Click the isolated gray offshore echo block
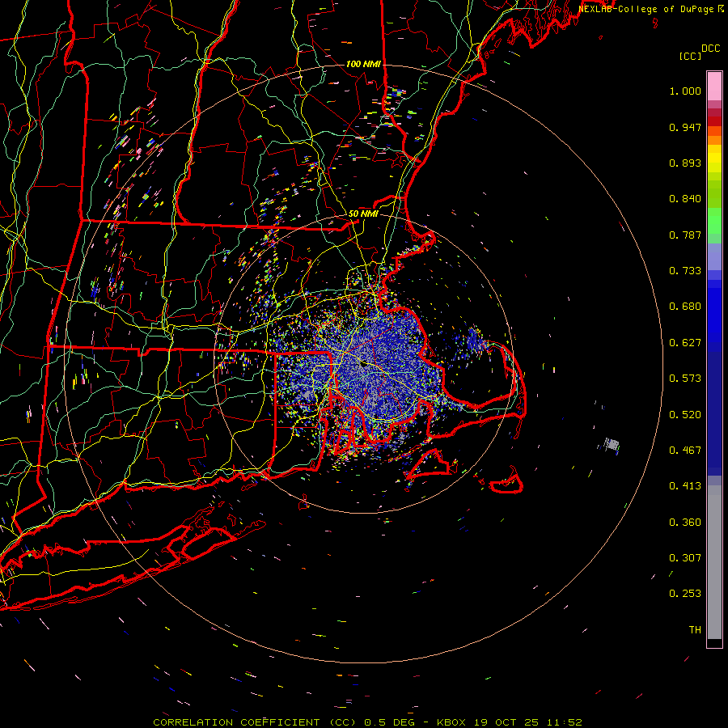Viewport: 728px width, 728px height. [612, 444]
